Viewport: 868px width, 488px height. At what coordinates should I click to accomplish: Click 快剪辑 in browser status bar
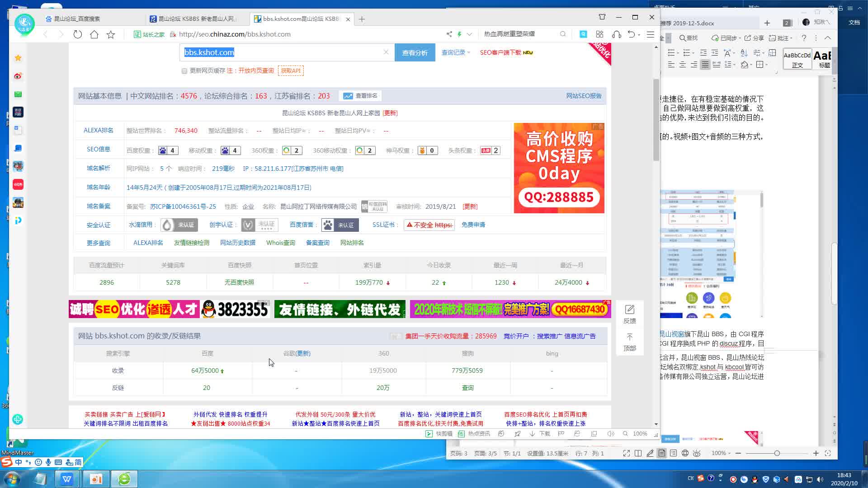tap(439, 434)
